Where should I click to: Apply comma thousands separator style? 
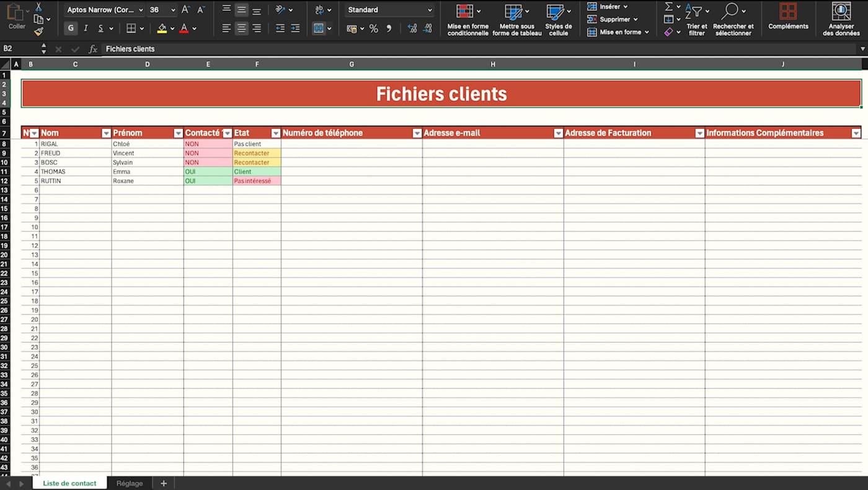389,29
